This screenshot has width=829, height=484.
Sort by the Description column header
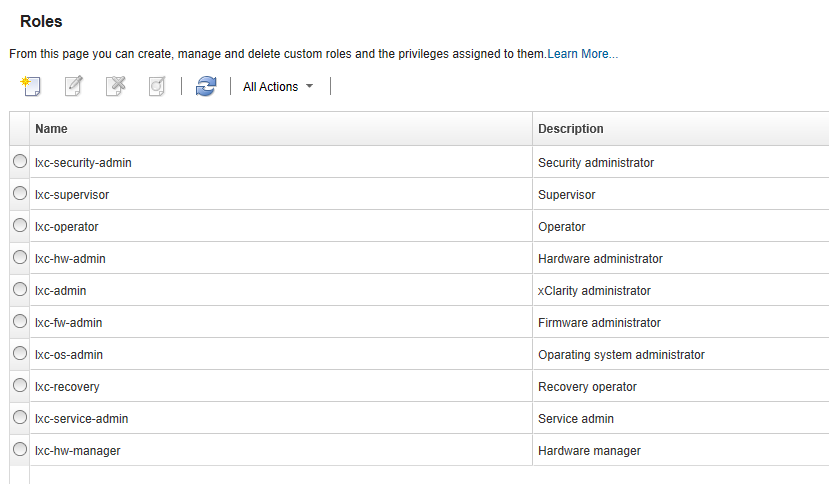pyautogui.click(x=571, y=129)
